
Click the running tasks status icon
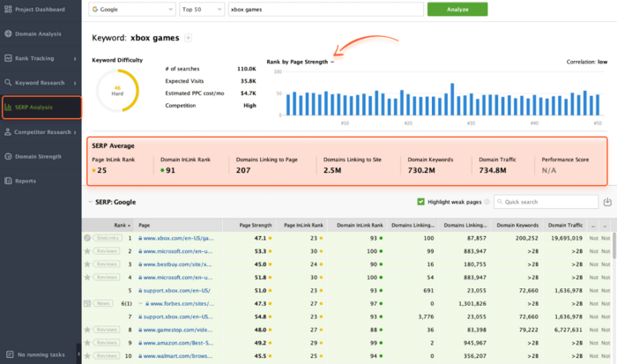click(x=10, y=354)
